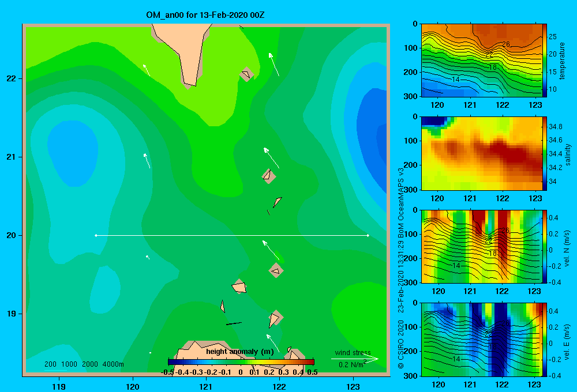
Task: Click the '10' temperature scale value
Action: tap(553, 89)
